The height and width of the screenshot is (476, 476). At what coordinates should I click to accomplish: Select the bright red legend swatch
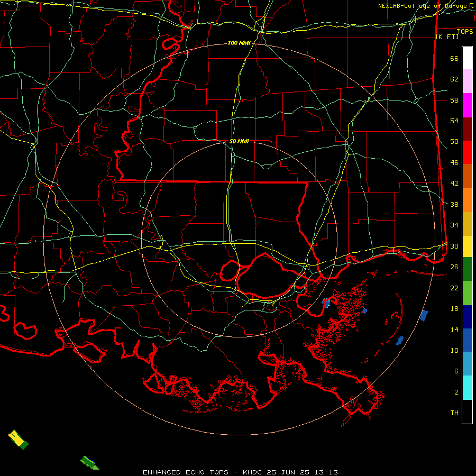point(467,152)
